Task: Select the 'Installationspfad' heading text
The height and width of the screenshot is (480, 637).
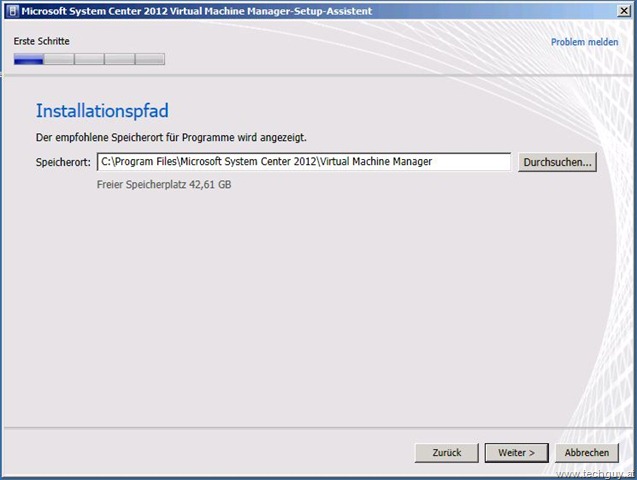Action: [x=102, y=111]
